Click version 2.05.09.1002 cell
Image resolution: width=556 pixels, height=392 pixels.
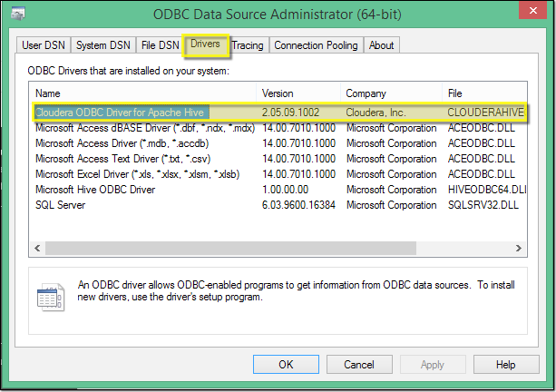click(x=290, y=113)
